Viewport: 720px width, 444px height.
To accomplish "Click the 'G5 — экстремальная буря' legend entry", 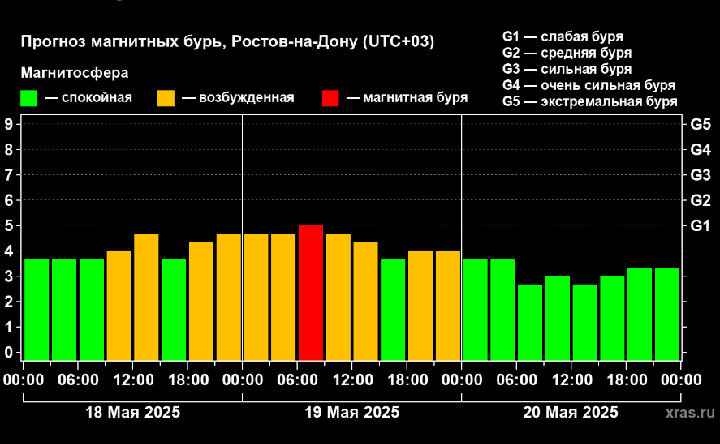I will click(589, 101).
